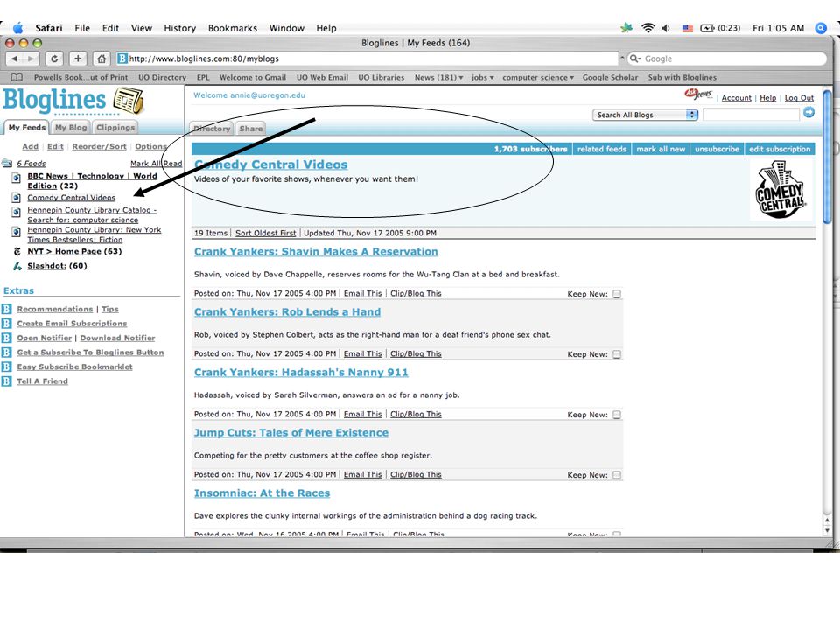Image resolution: width=840 pixels, height=630 pixels.
Task: Go back with Safari's back arrow
Action: point(14,59)
